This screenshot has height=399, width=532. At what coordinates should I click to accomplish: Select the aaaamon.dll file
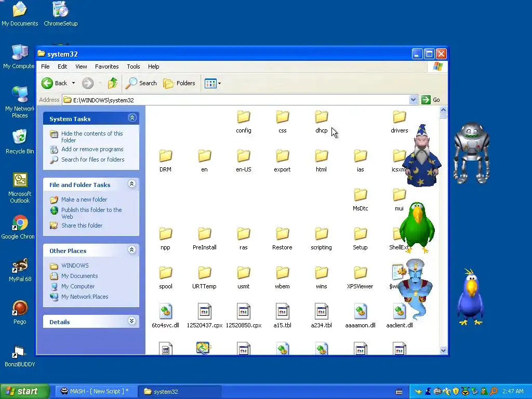click(361, 316)
